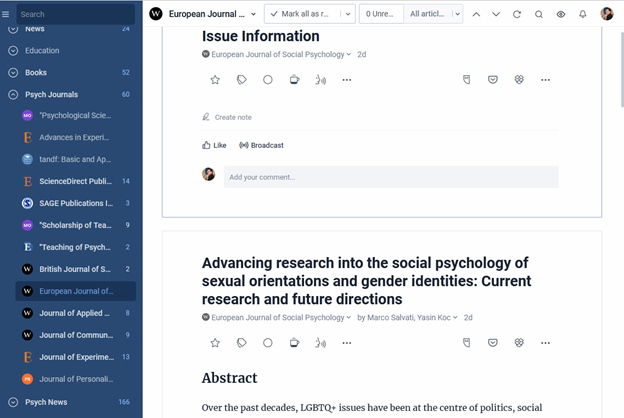This screenshot has height=418, width=624.
Task: Like the Issue Information article
Action: [x=214, y=145]
